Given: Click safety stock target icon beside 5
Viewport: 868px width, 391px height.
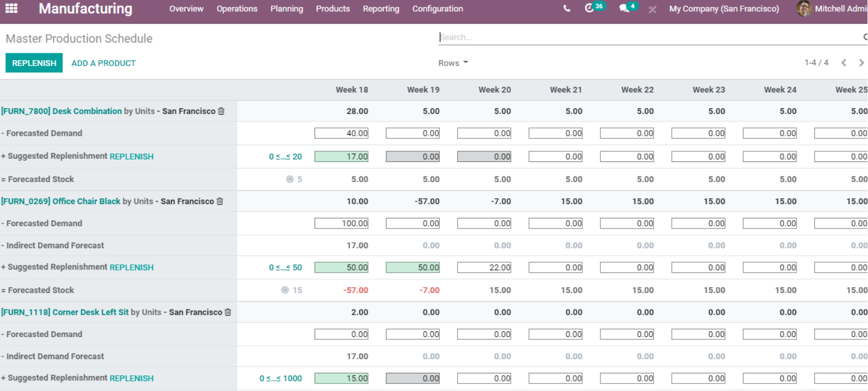Looking at the screenshot, I should coord(290,179).
